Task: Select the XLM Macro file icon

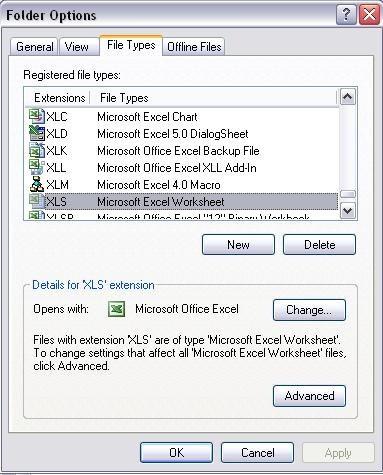Action: coord(37,184)
